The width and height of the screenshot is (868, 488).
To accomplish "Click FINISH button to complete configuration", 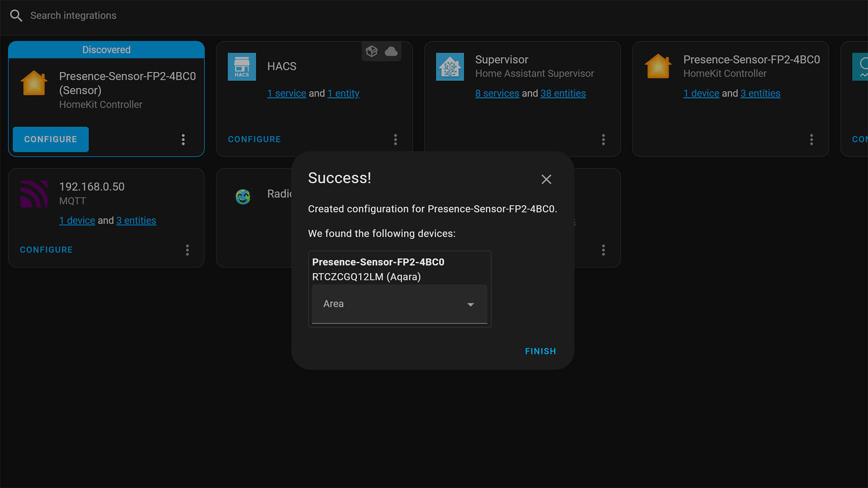I will point(540,351).
